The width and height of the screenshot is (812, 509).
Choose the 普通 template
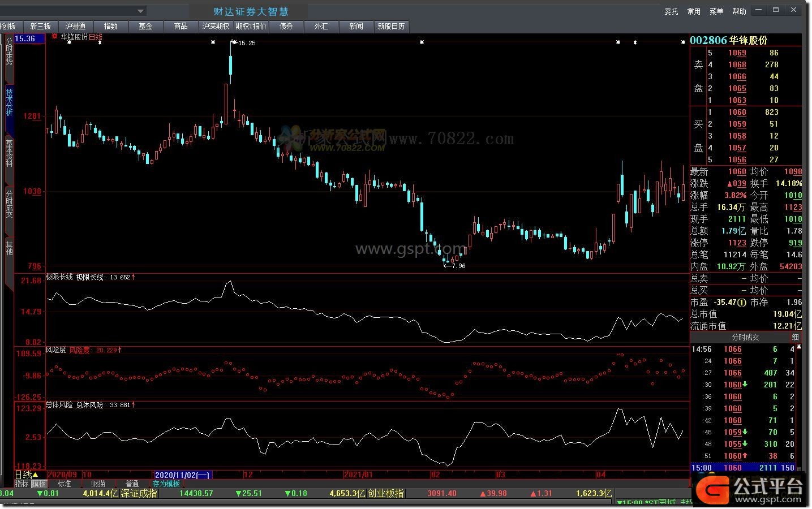click(x=132, y=484)
